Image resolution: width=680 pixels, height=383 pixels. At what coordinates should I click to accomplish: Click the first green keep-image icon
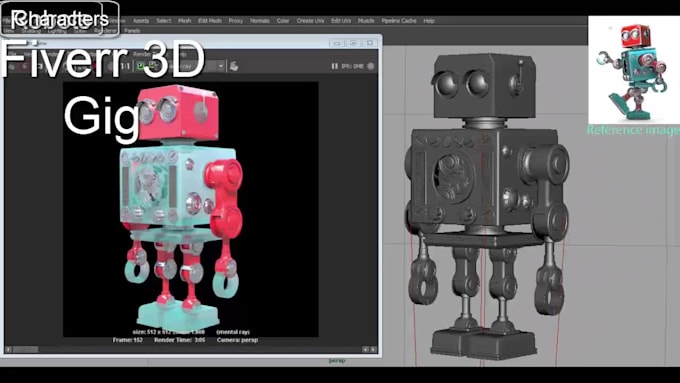tap(141, 66)
